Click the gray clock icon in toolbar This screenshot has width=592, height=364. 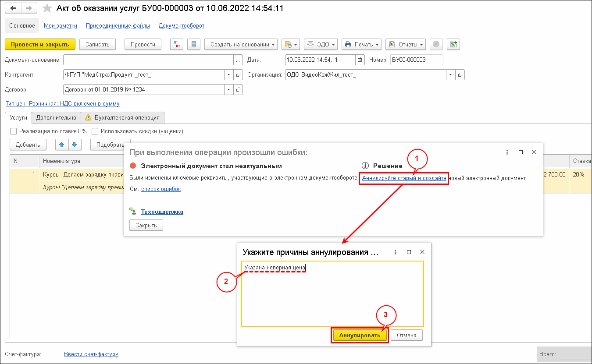coord(436,44)
